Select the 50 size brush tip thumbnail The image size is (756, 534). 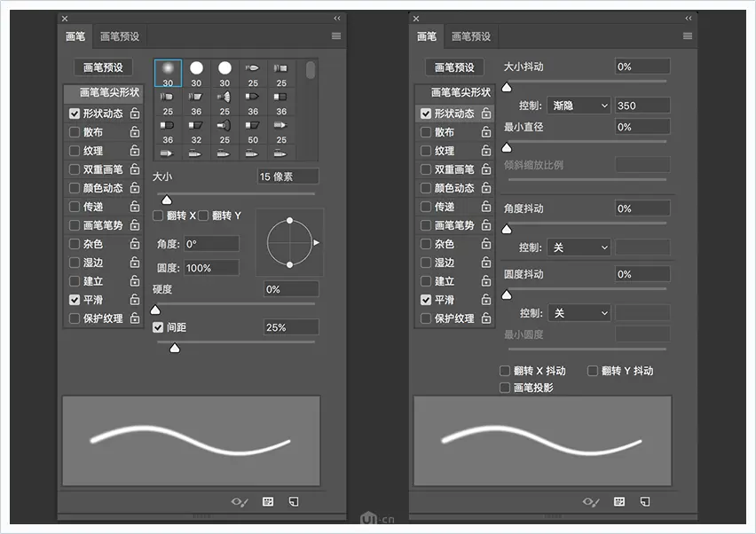pos(253,130)
